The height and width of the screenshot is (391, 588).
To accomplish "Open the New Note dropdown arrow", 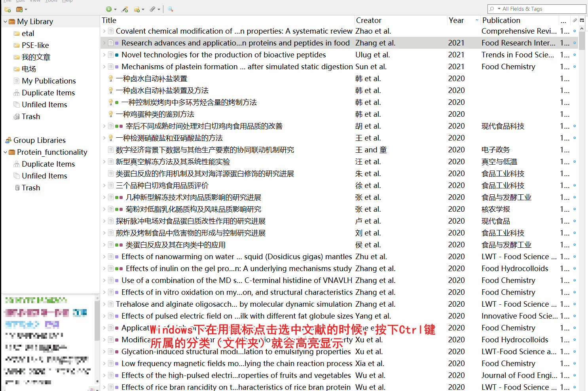I will (x=143, y=9).
